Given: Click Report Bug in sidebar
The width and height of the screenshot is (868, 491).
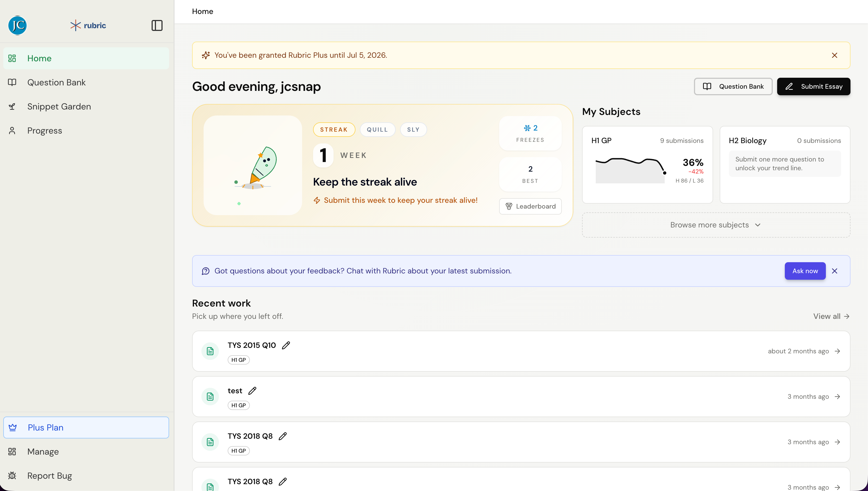Looking at the screenshot, I should click(x=86, y=475).
